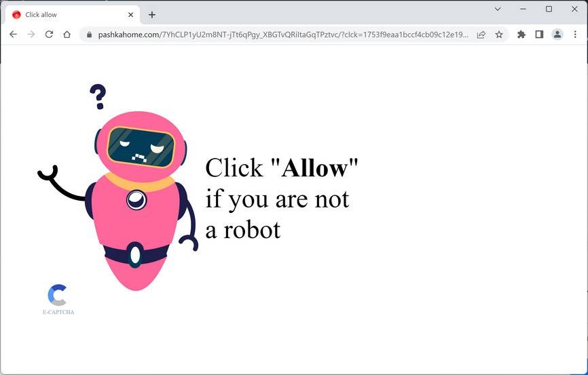Close the 'Click allow' tab
Viewport: 588px width, 375px height.
(130, 15)
